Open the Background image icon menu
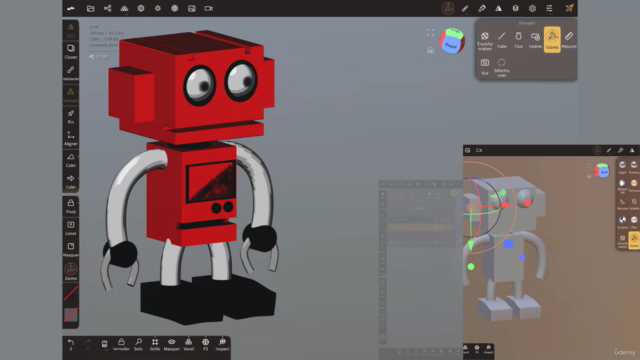 [x=191, y=8]
